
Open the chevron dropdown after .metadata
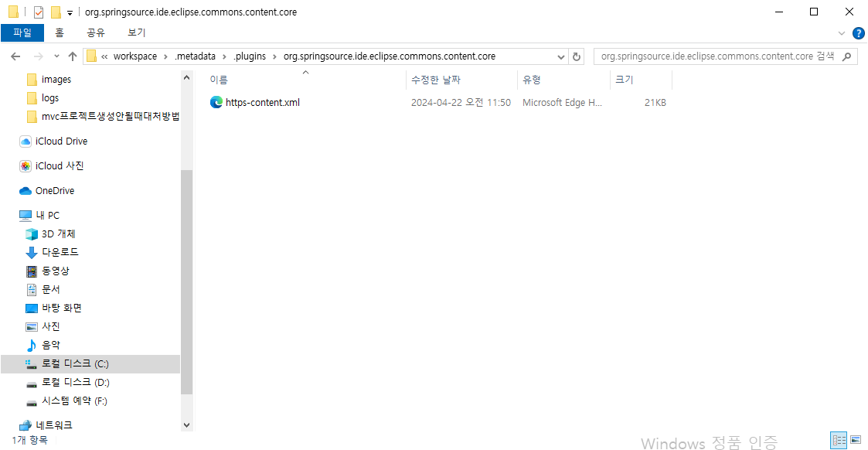224,56
